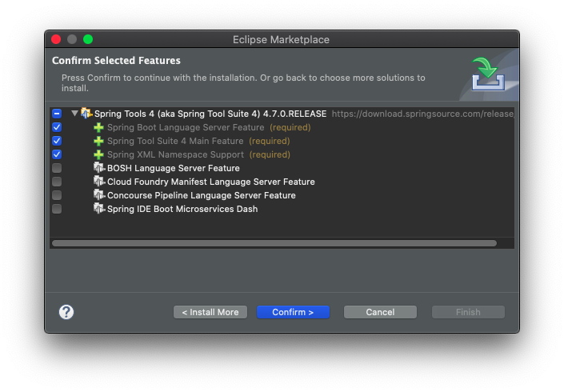Viewport: 564px width, 392px height.
Task: Click the download.springsource.com URL text
Action: pyautogui.click(x=422, y=114)
